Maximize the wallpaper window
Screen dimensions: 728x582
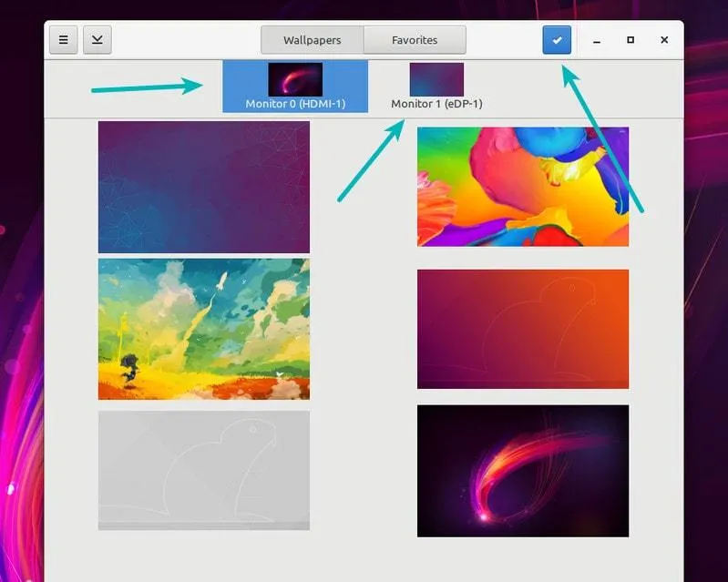point(631,40)
